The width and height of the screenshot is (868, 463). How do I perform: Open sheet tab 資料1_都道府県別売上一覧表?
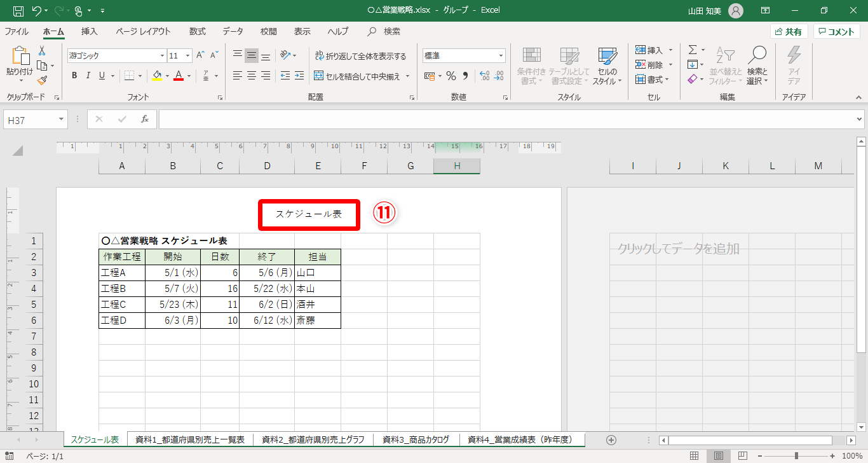pos(190,439)
